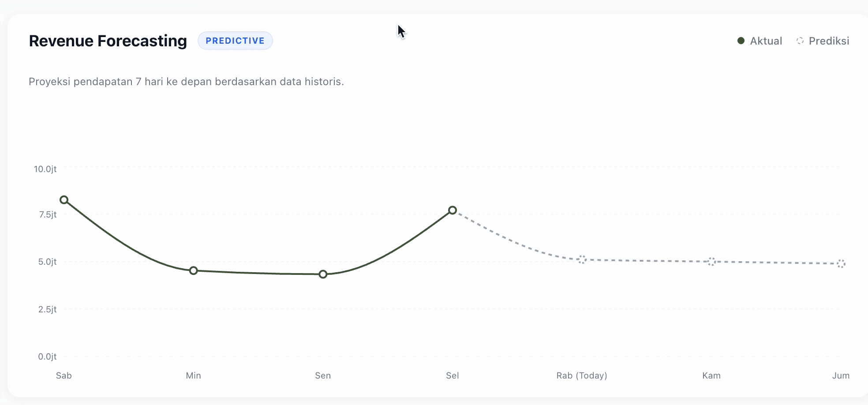Click the Rab (Today) predicted data point
Viewport: 868px width, 405px height.
point(582,259)
